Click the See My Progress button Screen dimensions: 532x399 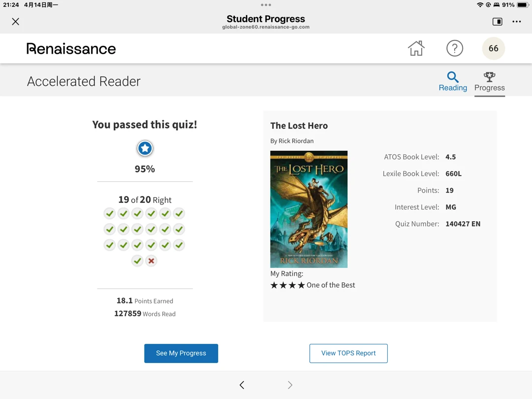181,353
